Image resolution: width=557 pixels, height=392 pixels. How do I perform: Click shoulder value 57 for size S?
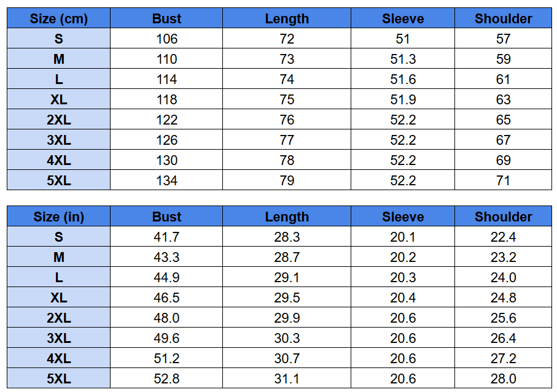[503, 39]
